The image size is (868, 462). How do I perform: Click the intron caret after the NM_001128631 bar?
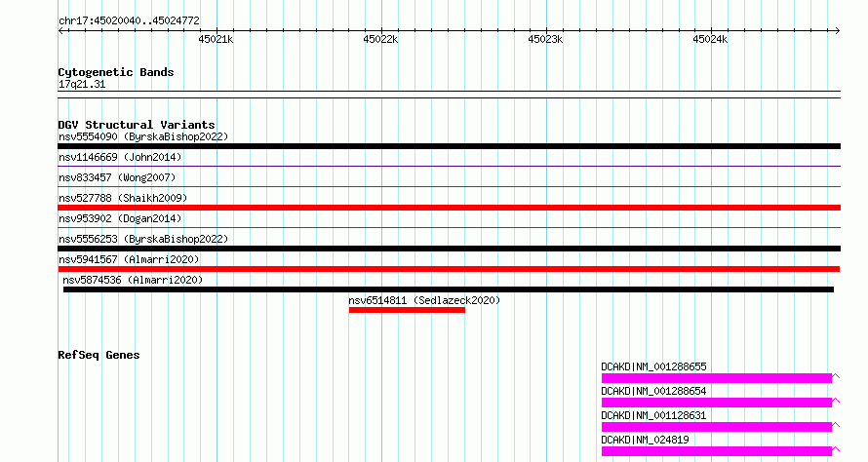837,425
